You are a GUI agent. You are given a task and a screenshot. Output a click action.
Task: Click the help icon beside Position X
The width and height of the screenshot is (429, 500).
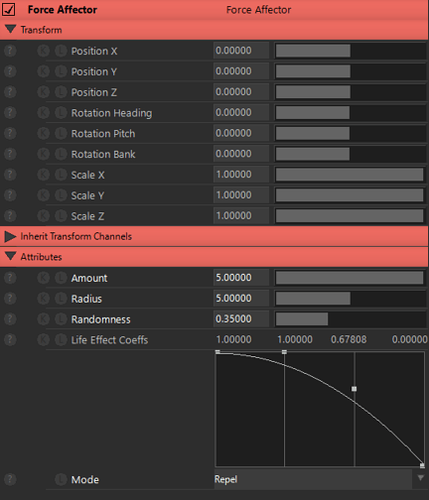[10, 51]
